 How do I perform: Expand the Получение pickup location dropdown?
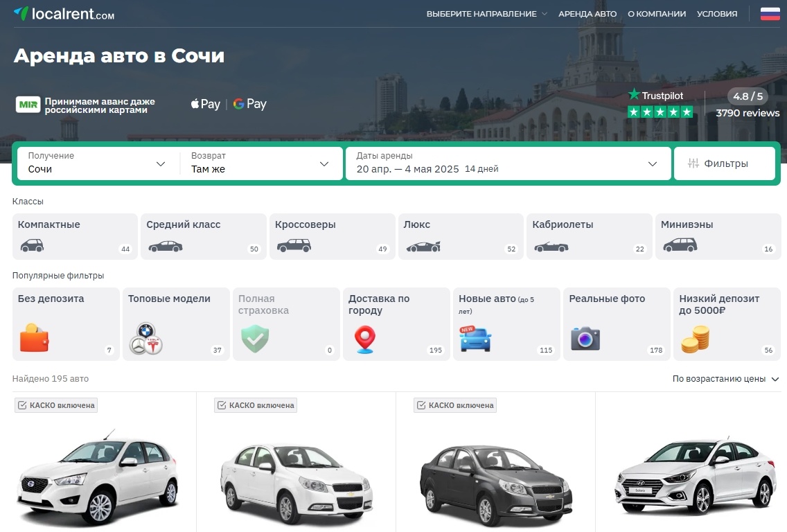pyautogui.click(x=96, y=163)
